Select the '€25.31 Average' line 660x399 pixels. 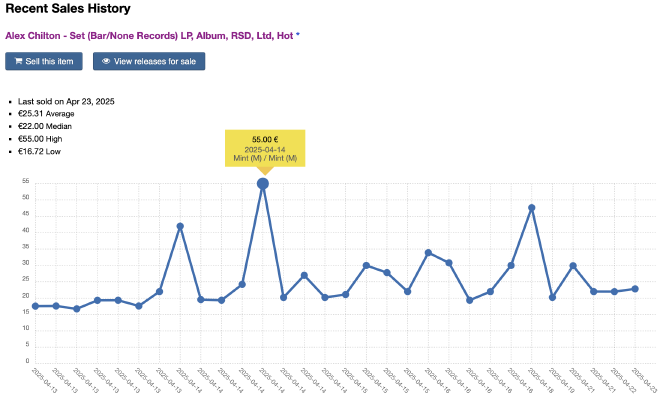[46, 114]
